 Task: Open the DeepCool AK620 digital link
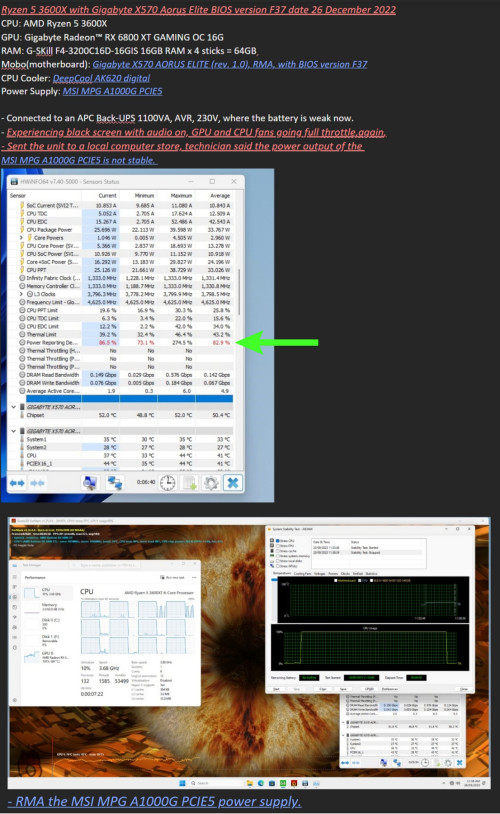(101, 78)
